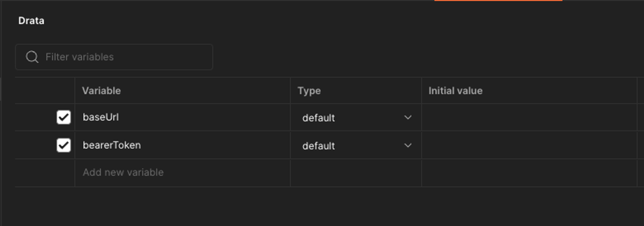The image size is (644, 226).
Task: Click the search icon in the filter field
Action: point(32,57)
